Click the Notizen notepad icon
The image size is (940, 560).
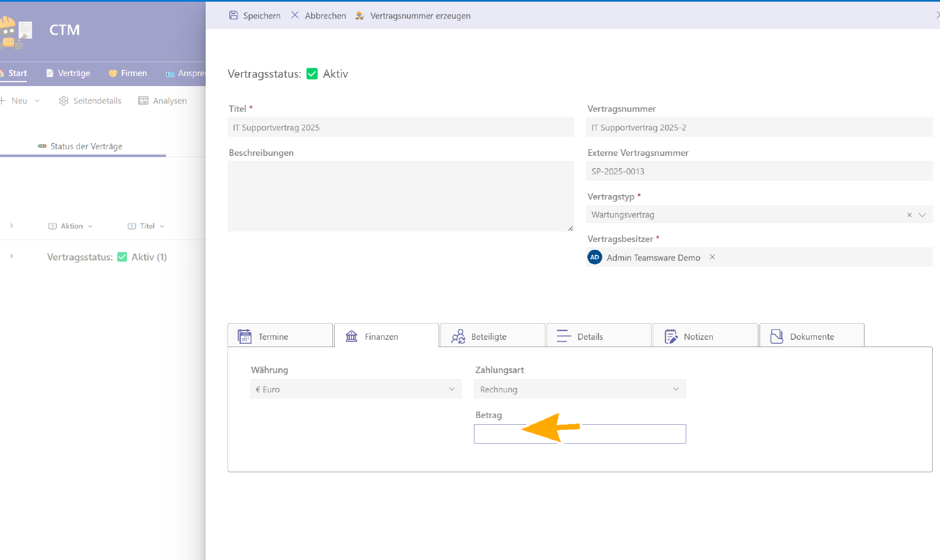[x=671, y=336]
